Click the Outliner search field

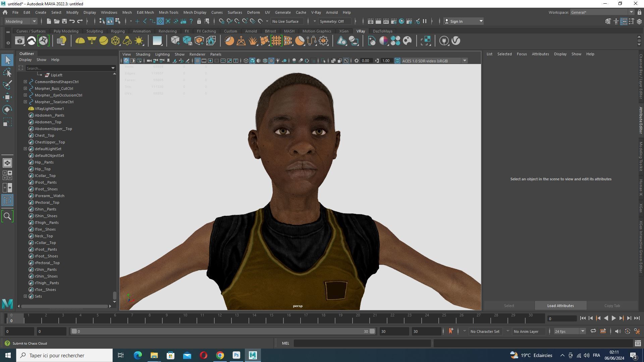pos(68,68)
